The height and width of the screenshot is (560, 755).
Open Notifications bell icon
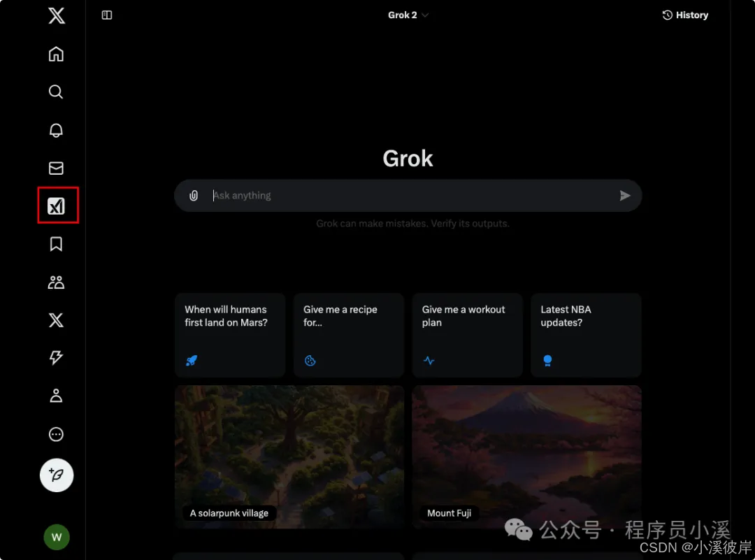[x=57, y=130]
